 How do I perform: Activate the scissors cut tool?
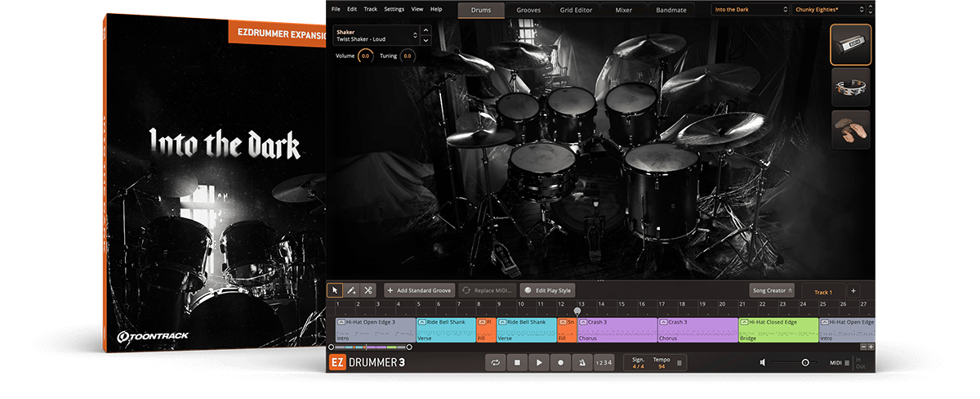click(x=368, y=290)
